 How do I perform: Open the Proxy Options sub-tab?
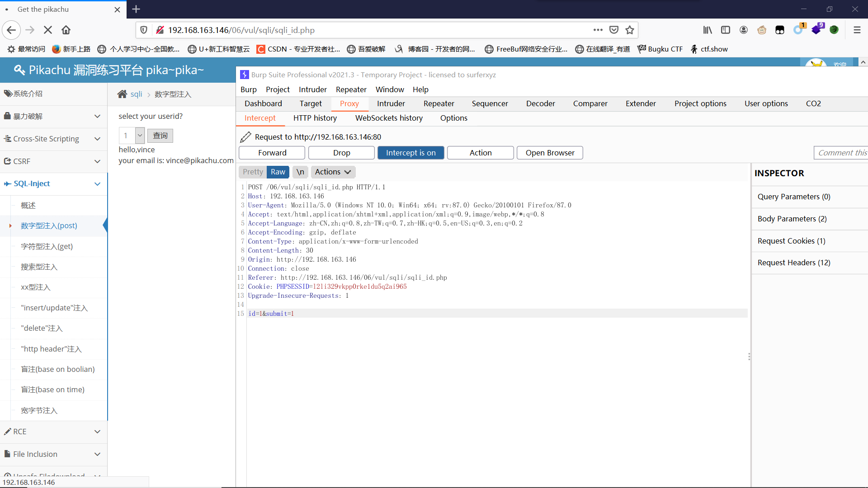pyautogui.click(x=453, y=118)
